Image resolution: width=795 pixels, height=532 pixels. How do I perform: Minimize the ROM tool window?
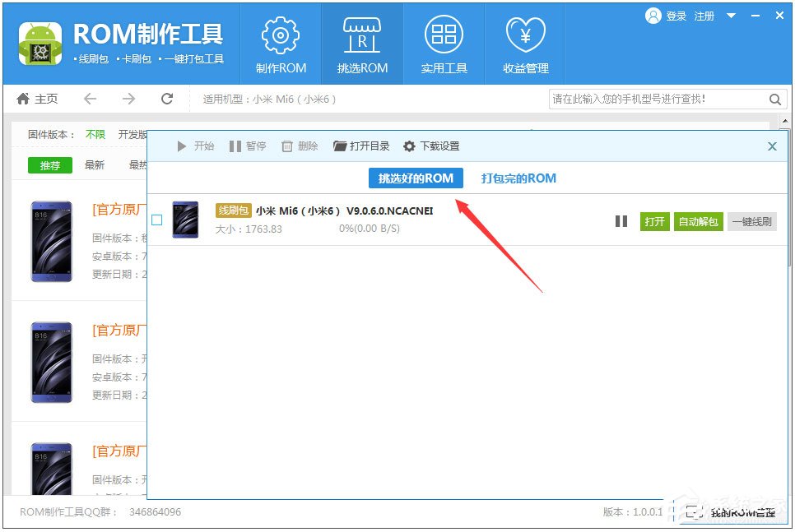tap(755, 16)
